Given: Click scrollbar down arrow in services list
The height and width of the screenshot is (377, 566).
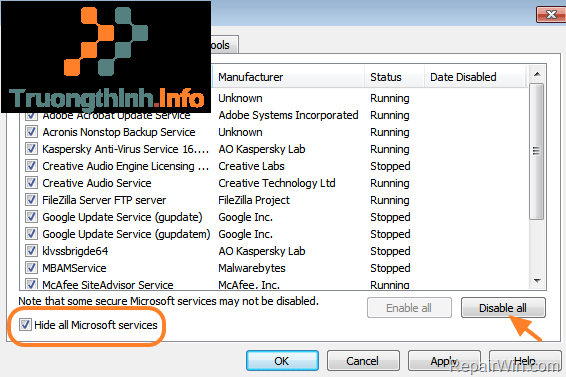Looking at the screenshot, I should point(537,281).
